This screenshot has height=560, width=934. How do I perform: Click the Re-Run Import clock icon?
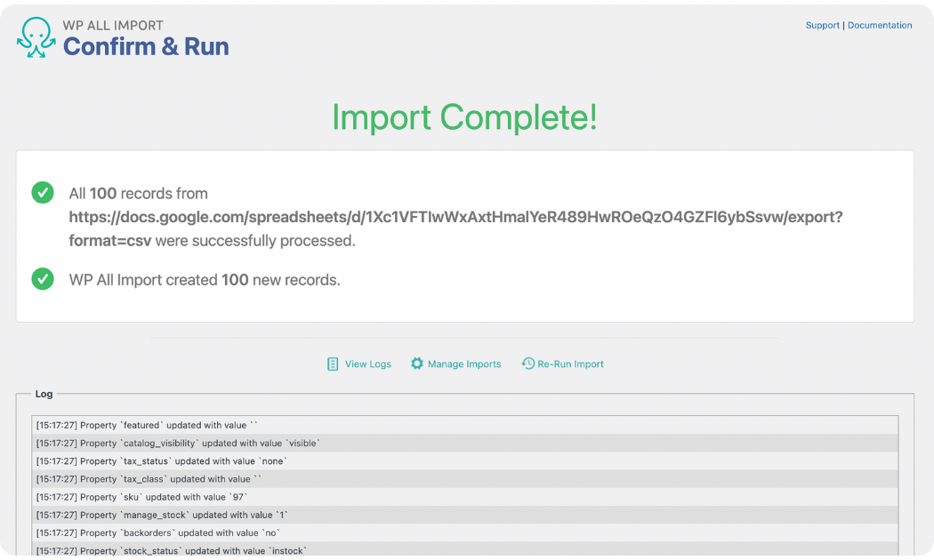(x=527, y=364)
